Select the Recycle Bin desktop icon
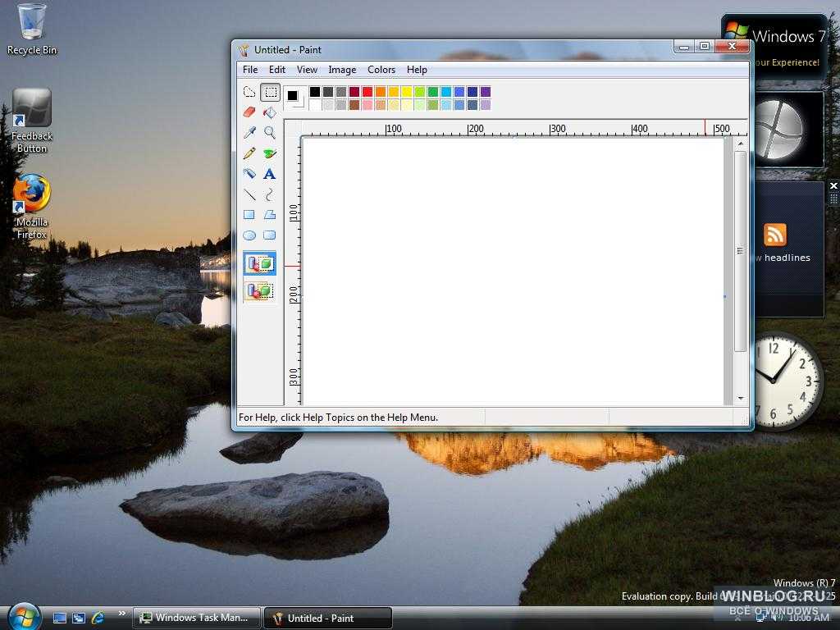Screen dimensions: 840x630 [32, 30]
